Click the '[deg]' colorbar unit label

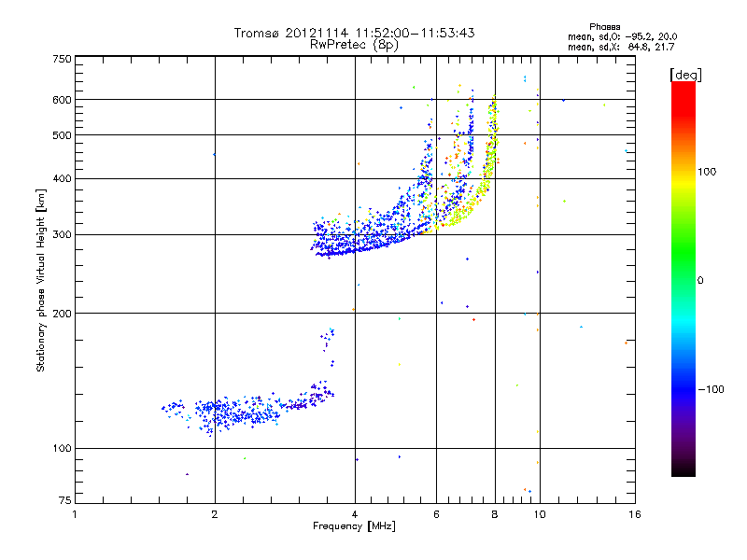tap(685, 75)
